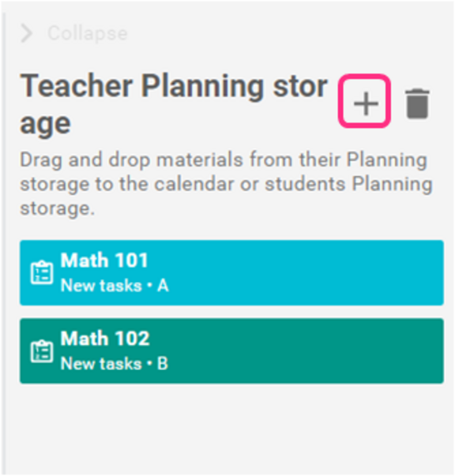This screenshot has height=476, width=455.
Task: Select the Math 101 clipboard icon
Action: coord(42,273)
